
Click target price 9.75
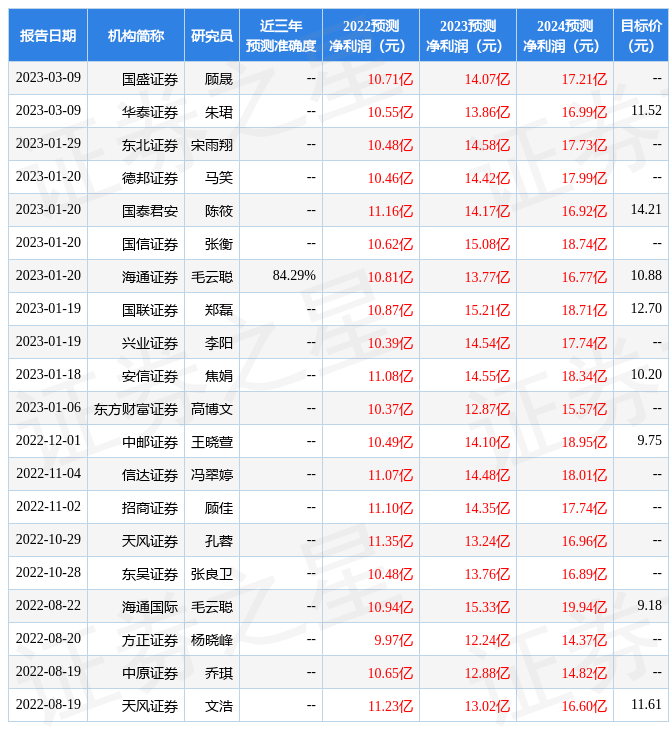pyautogui.click(x=649, y=440)
